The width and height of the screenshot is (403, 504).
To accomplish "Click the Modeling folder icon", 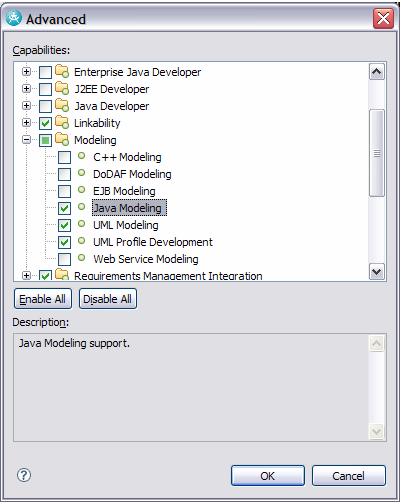I will [62, 139].
